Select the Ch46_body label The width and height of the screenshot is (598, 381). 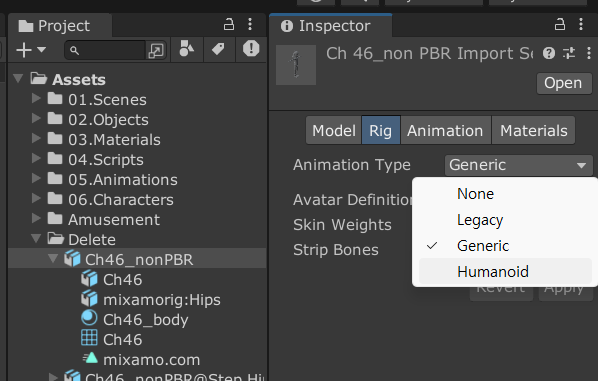(146, 320)
